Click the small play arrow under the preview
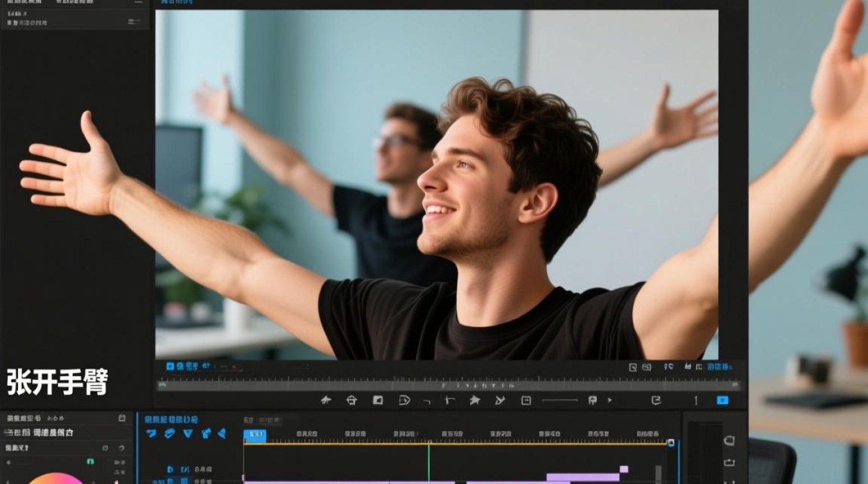This screenshot has height=484, width=868. [610, 400]
